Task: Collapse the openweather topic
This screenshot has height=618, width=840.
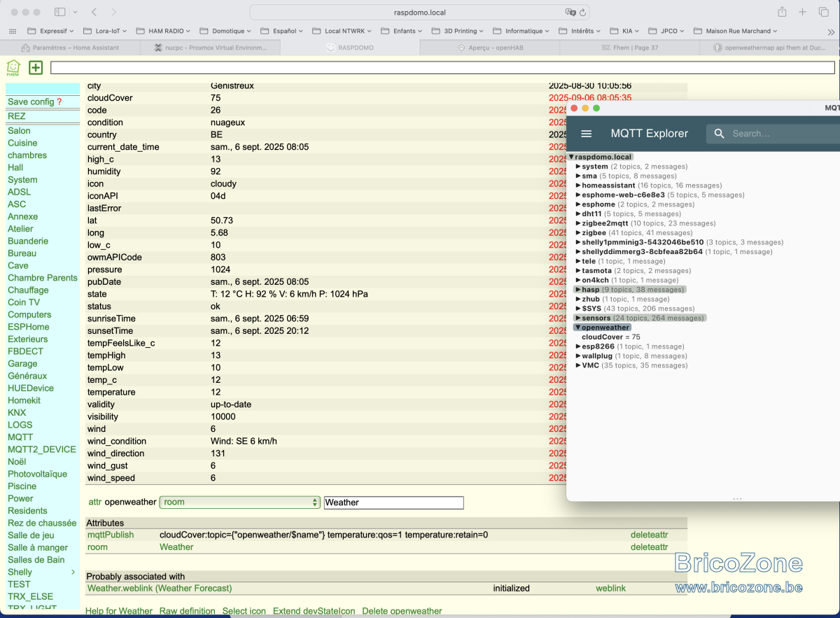Action: click(x=578, y=328)
